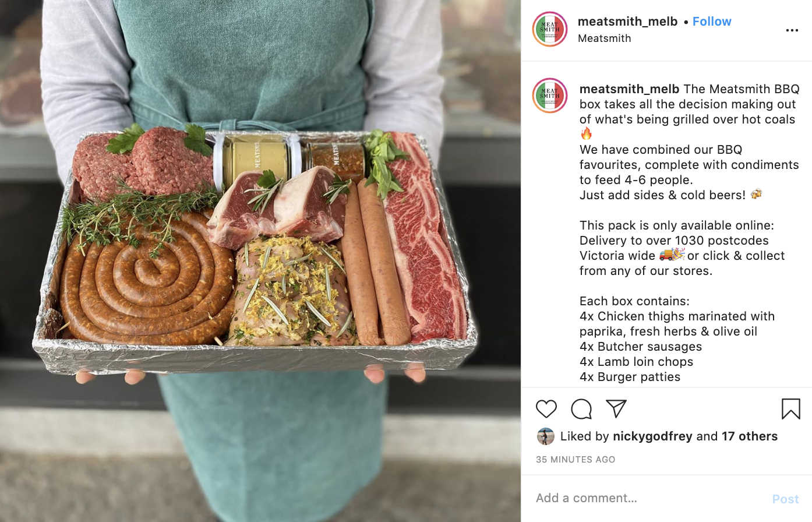Click the Post comment button
The width and height of the screenshot is (812, 522).
[785, 499]
